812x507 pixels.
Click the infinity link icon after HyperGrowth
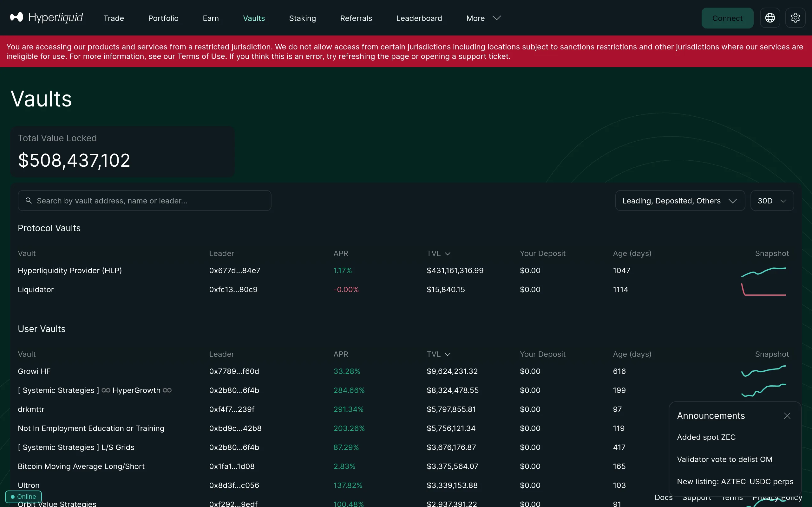pos(167,390)
